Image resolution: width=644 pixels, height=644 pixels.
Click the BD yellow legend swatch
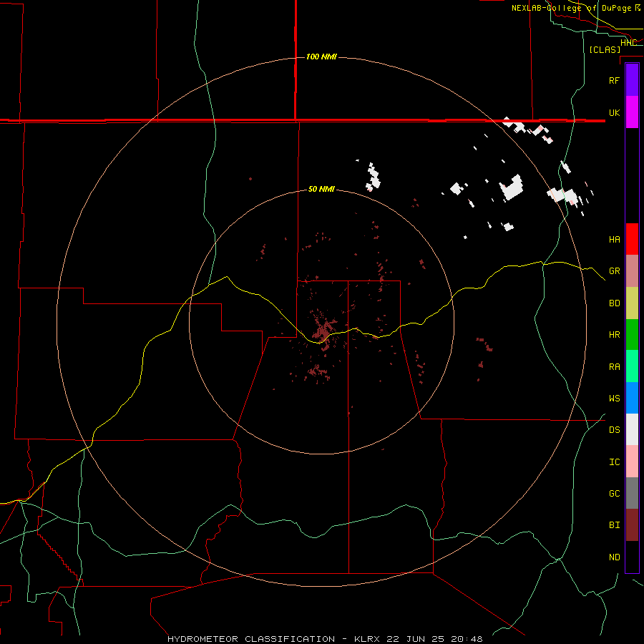click(x=632, y=303)
